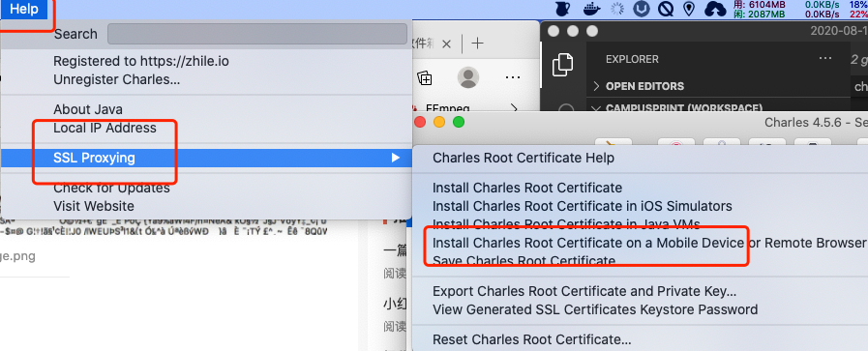Viewport: 868px width, 351px height.
Task: Zoom the Charles window with green button
Action: [459, 122]
